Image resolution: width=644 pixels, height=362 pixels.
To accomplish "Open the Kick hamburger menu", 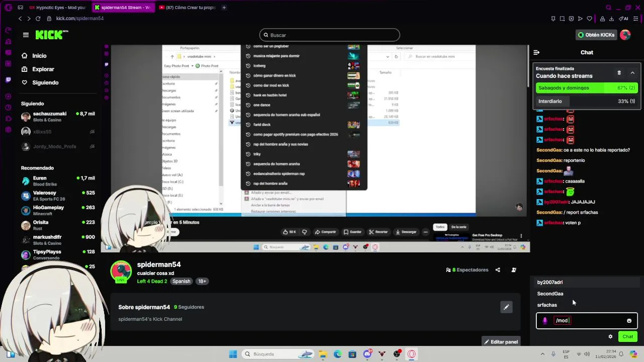I will click(26, 35).
